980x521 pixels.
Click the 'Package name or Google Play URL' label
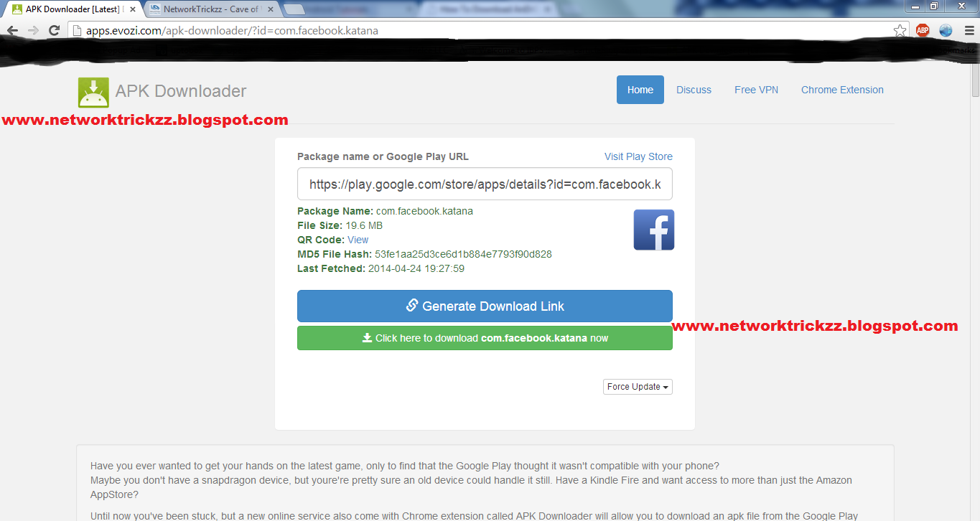click(383, 156)
